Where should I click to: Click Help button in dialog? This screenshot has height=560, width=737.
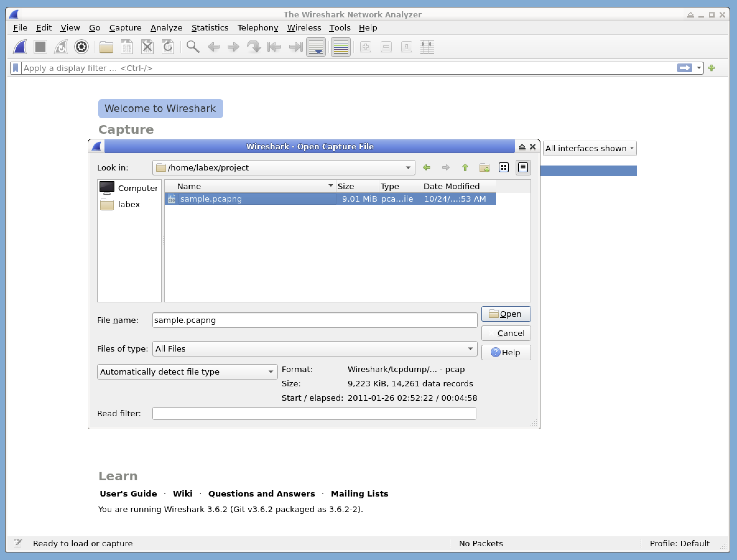coord(506,352)
